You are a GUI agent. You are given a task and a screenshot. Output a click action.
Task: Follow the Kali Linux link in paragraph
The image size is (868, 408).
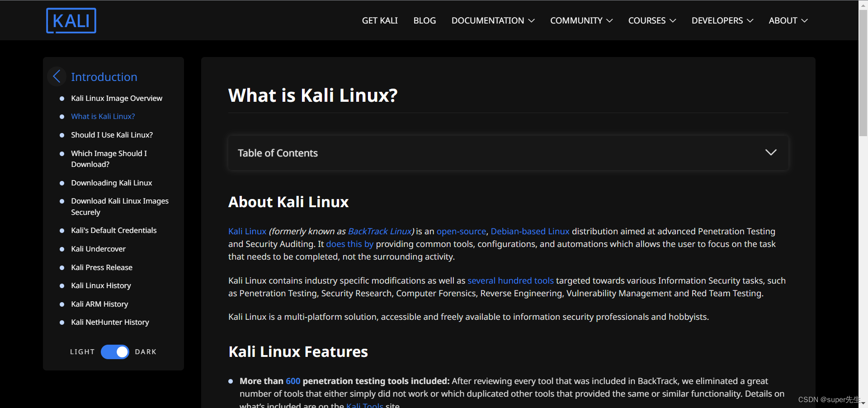coord(247,231)
